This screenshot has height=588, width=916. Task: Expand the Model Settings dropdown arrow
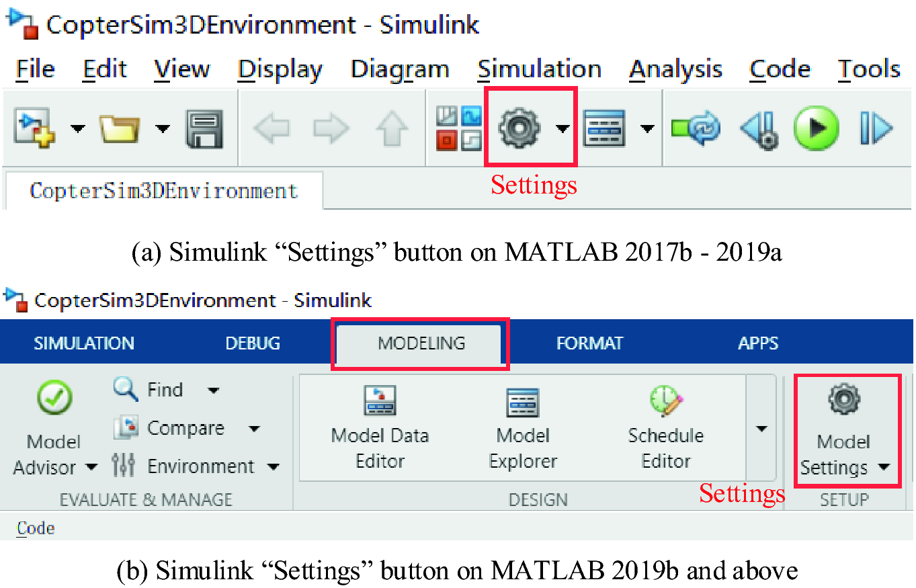[884, 467]
